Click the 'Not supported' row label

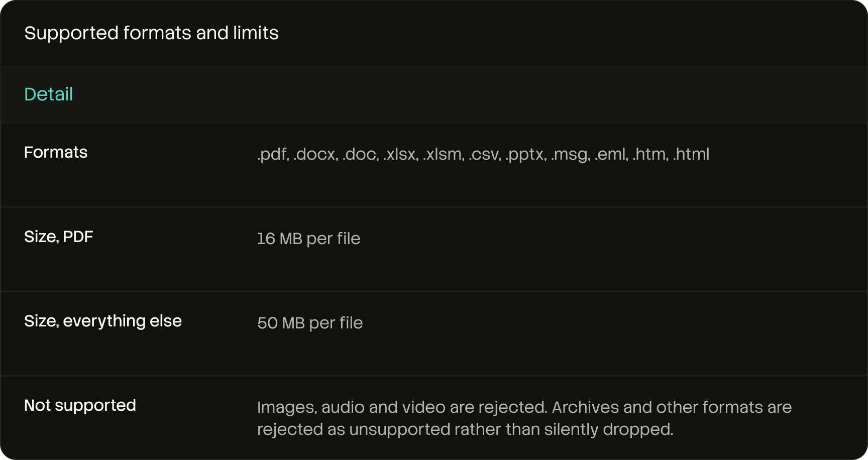coord(80,405)
